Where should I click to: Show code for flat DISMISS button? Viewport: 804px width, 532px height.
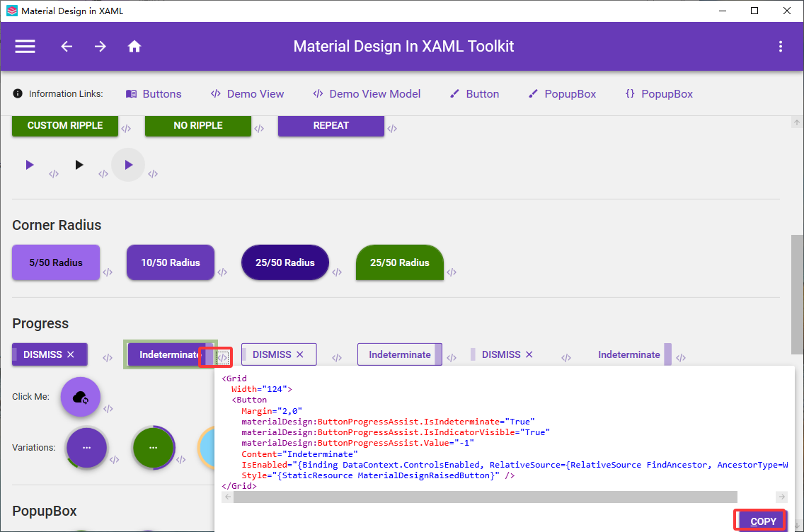[566, 358]
